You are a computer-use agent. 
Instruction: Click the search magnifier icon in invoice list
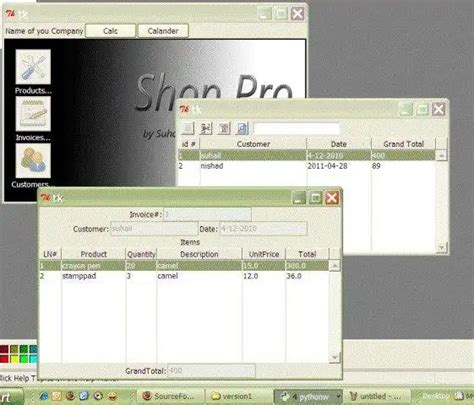242,128
